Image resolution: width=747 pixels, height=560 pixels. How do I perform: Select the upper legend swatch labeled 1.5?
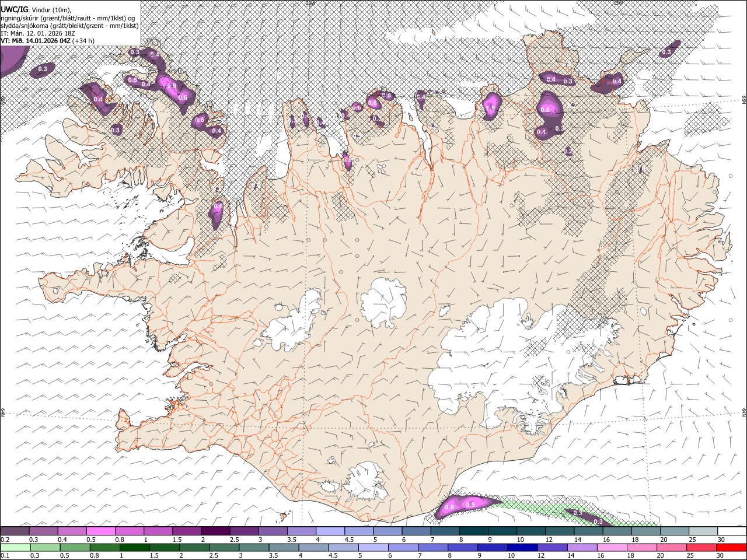click(x=186, y=531)
